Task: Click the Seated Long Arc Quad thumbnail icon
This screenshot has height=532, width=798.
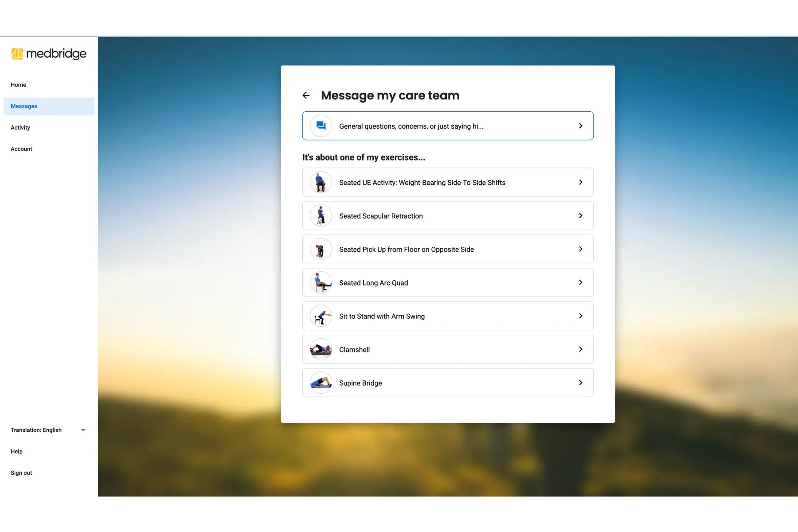Action: tap(321, 283)
